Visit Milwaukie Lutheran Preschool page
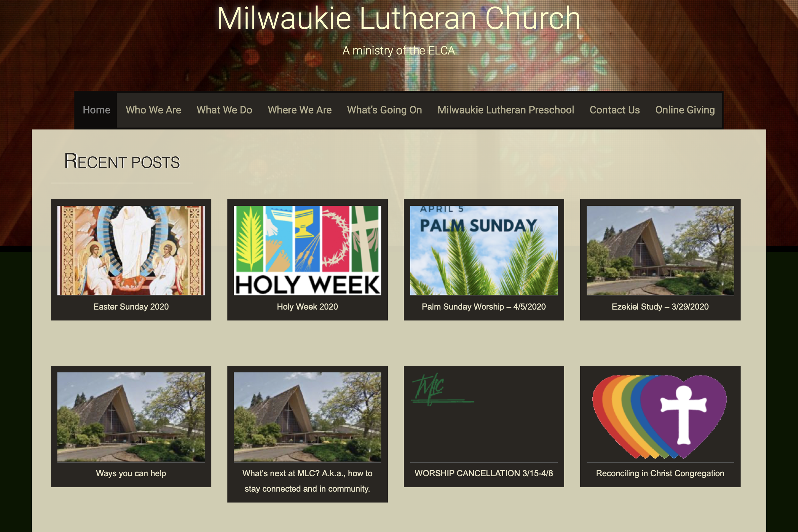This screenshot has height=532, width=798. pyautogui.click(x=505, y=110)
